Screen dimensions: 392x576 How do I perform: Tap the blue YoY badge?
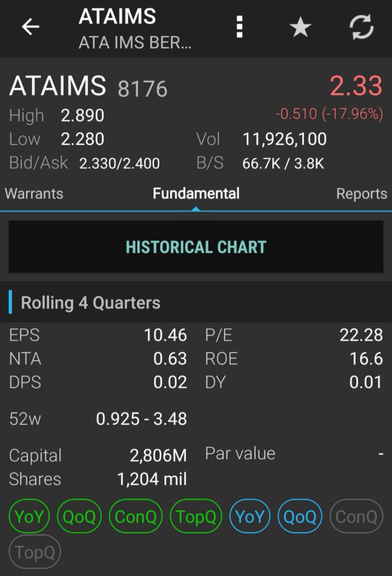pyautogui.click(x=250, y=516)
